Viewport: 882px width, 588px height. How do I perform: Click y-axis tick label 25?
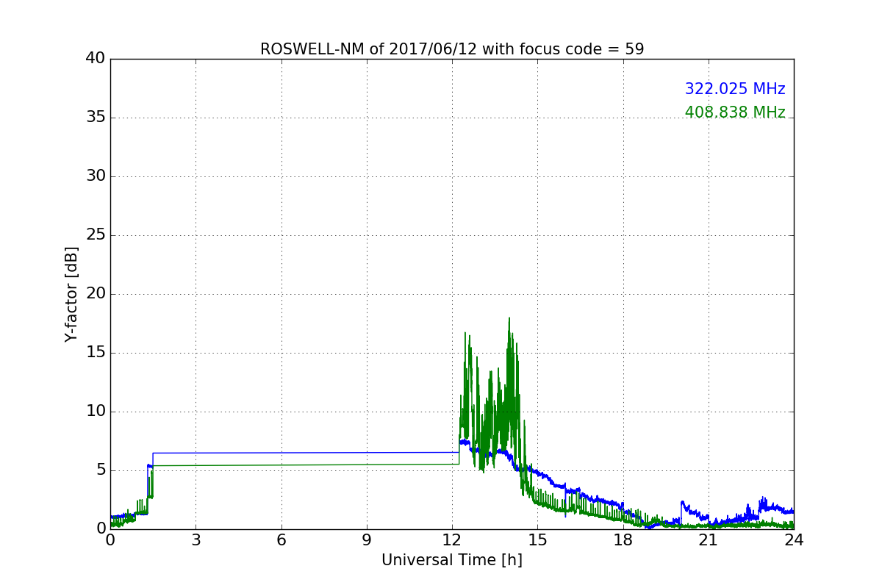coord(96,235)
